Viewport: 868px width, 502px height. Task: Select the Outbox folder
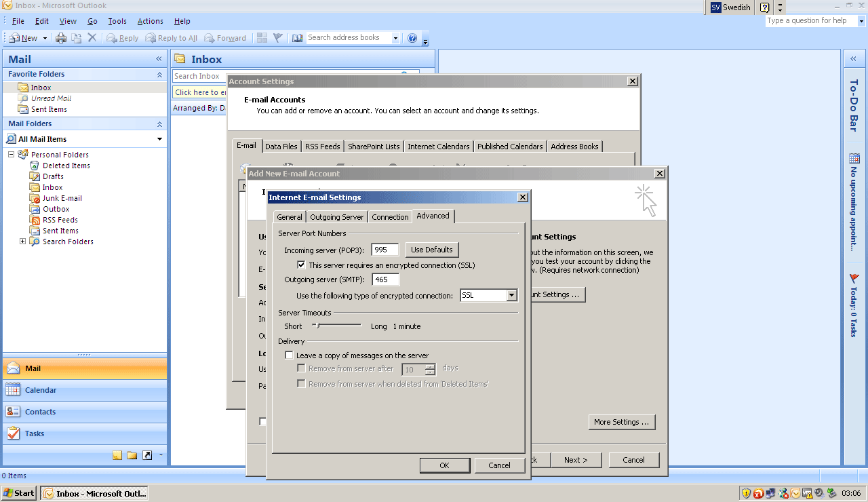[x=50, y=209]
